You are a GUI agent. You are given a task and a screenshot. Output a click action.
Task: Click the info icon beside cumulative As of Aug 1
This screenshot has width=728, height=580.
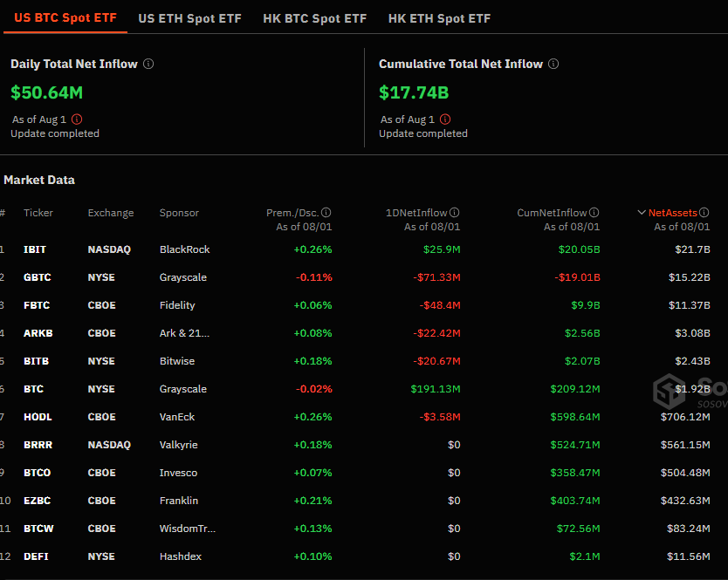coord(445,119)
